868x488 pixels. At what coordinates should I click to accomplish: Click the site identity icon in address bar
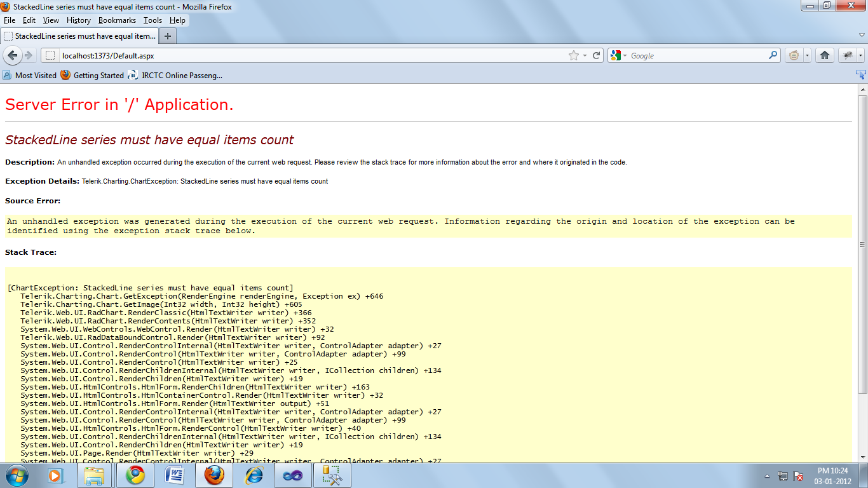click(50, 56)
